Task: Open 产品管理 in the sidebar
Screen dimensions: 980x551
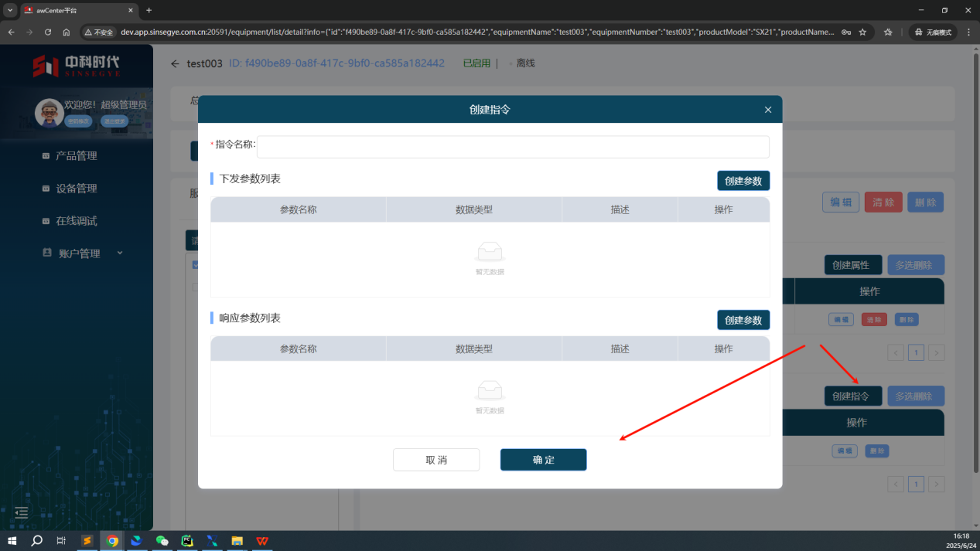Action: 76,156
